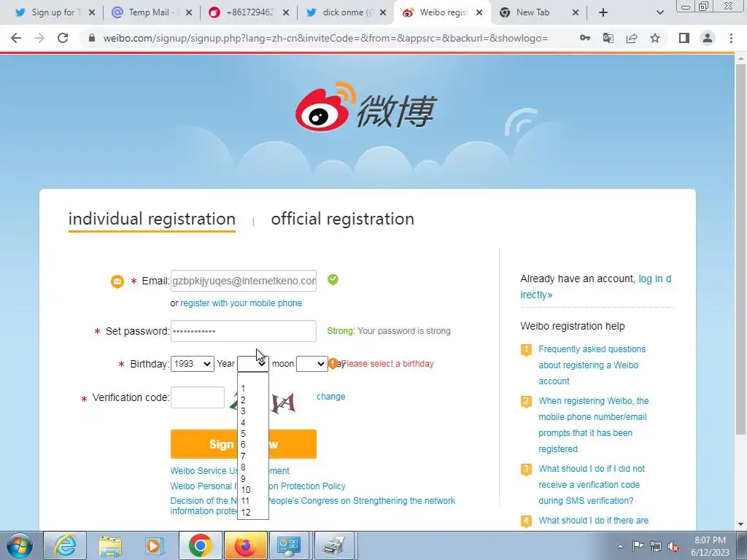Image resolution: width=747 pixels, height=560 pixels.
Task: Open the birthday day dropdown
Action: (x=312, y=364)
